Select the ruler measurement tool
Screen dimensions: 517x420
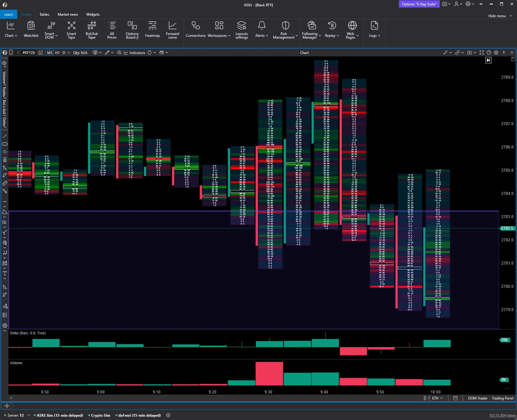click(x=5, y=183)
